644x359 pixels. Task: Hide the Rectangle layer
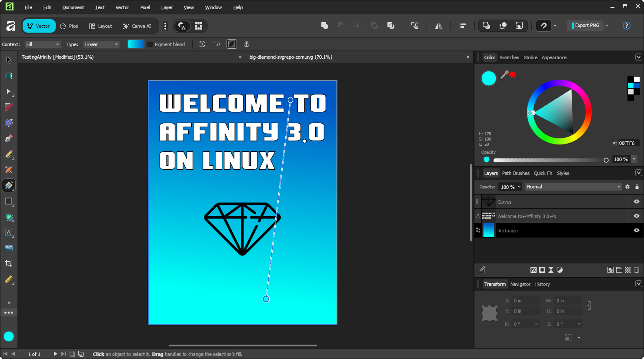(636, 230)
